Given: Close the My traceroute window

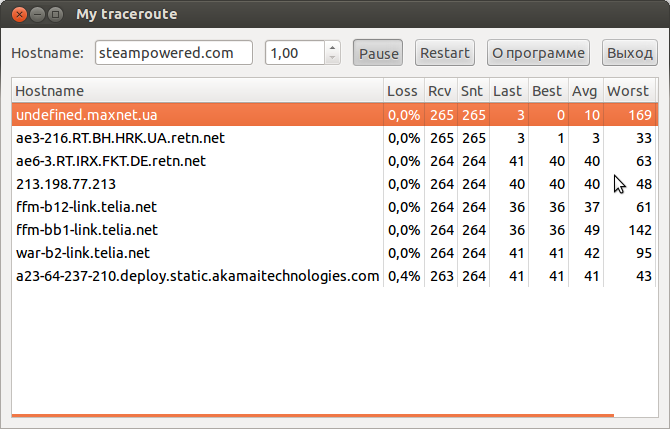Looking at the screenshot, I should pyautogui.click(x=19, y=14).
